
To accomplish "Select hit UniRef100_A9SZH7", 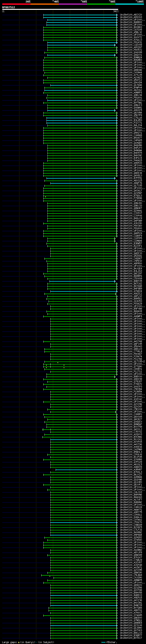I will pyautogui.click(x=131, y=48).
